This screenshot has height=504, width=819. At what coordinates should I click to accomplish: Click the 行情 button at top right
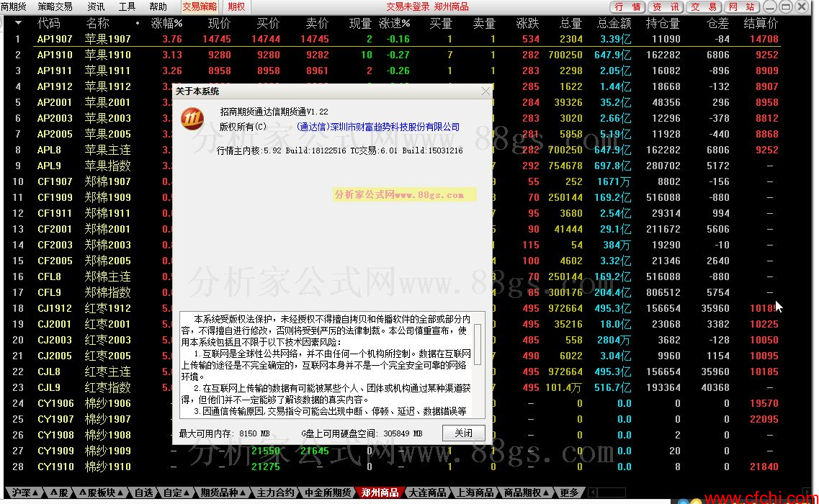[x=627, y=6]
